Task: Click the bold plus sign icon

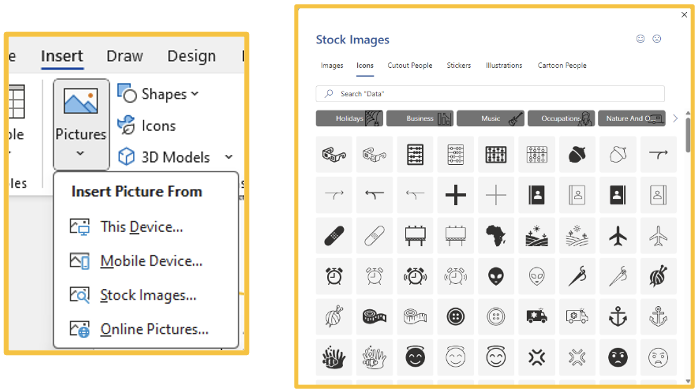Action: (455, 195)
